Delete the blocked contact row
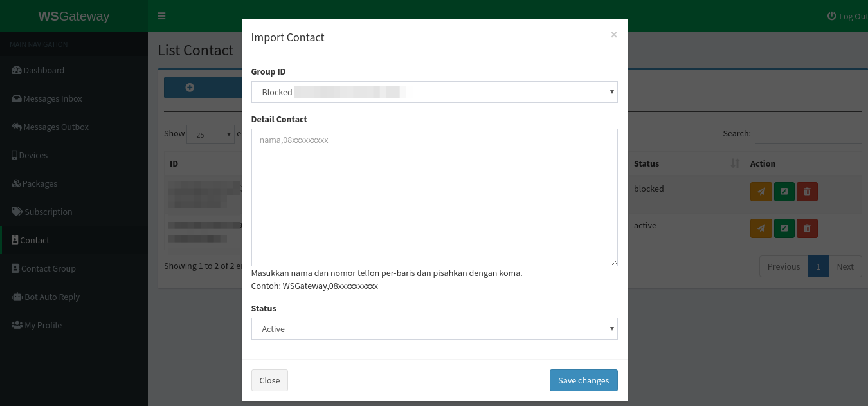 [807, 192]
